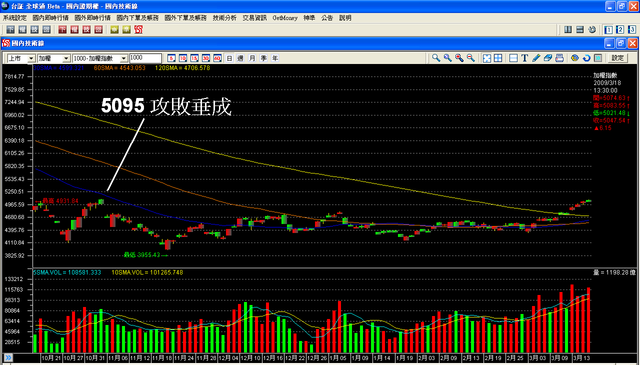Screen dimensions: 640x365
Task: Switch to layout page 2 icon
Action: click(620, 29)
